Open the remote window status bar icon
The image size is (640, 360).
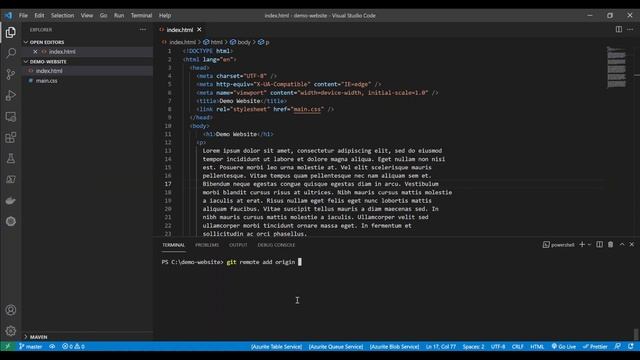(7, 347)
